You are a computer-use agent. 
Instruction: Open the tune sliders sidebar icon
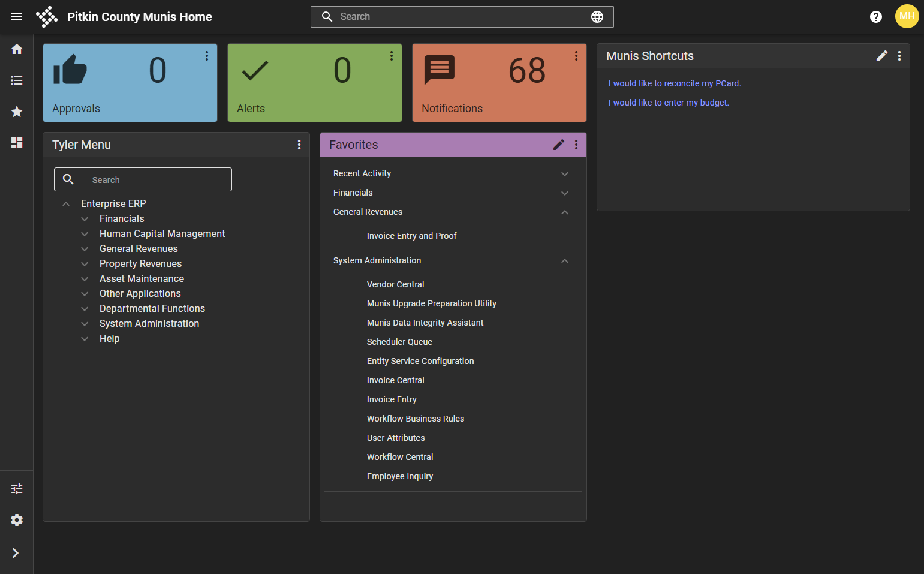(x=17, y=489)
